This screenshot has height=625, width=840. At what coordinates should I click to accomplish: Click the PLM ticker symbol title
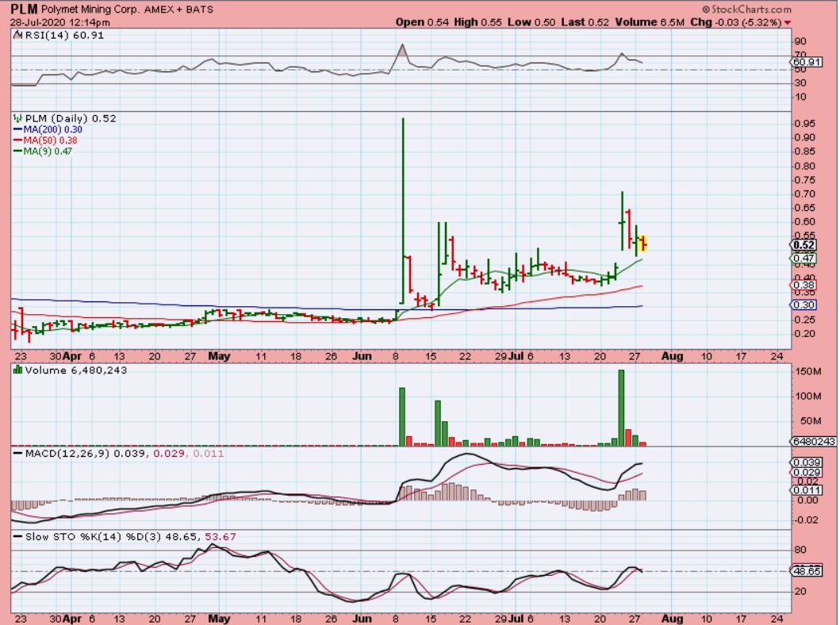(24, 9)
